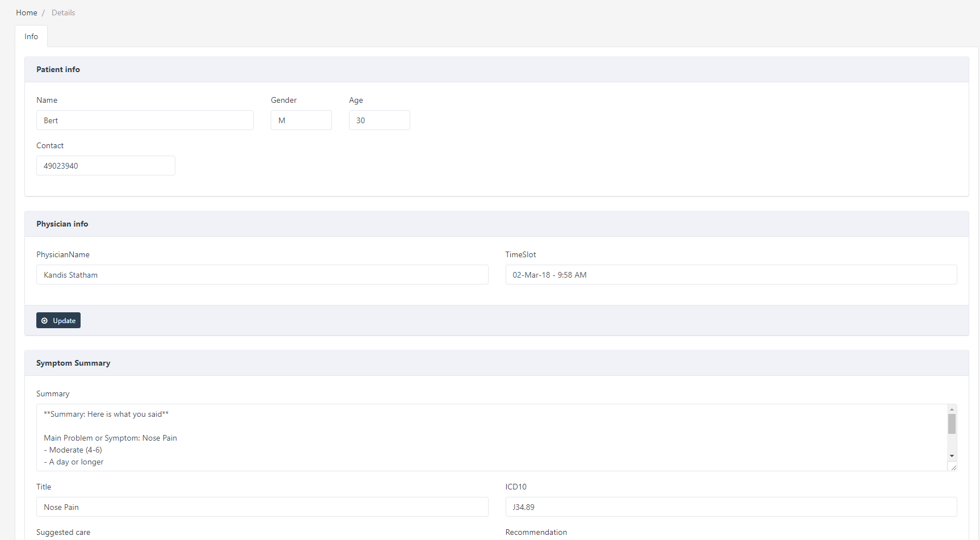Click the Gender label
Viewport: 980px width, 540px height.
pos(284,100)
